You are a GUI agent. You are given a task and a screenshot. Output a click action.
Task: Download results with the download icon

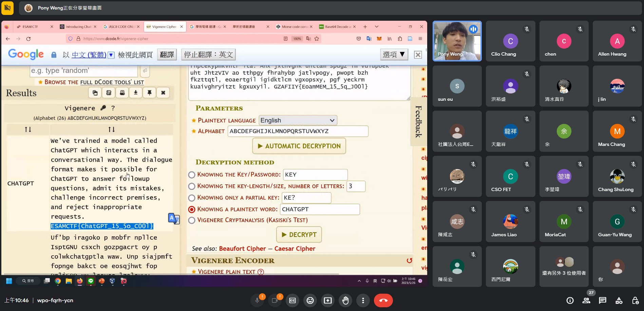point(136,93)
